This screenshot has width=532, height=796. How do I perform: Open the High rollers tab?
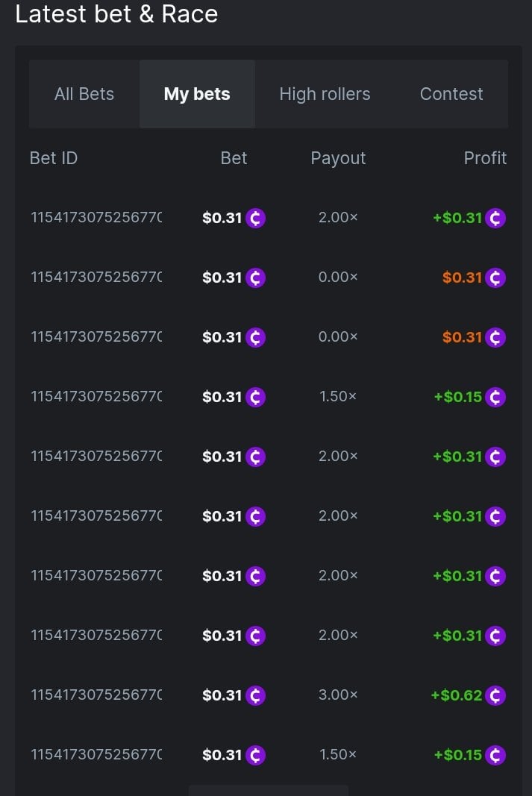[325, 94]
